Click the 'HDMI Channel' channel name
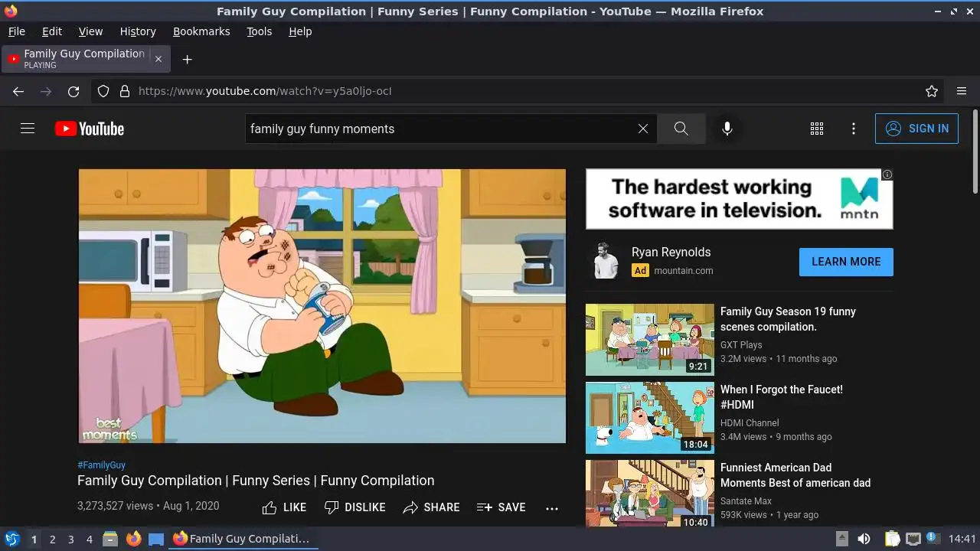Viewport: 980px width, 551px height. pyautogui.click(x=750, y=423)
